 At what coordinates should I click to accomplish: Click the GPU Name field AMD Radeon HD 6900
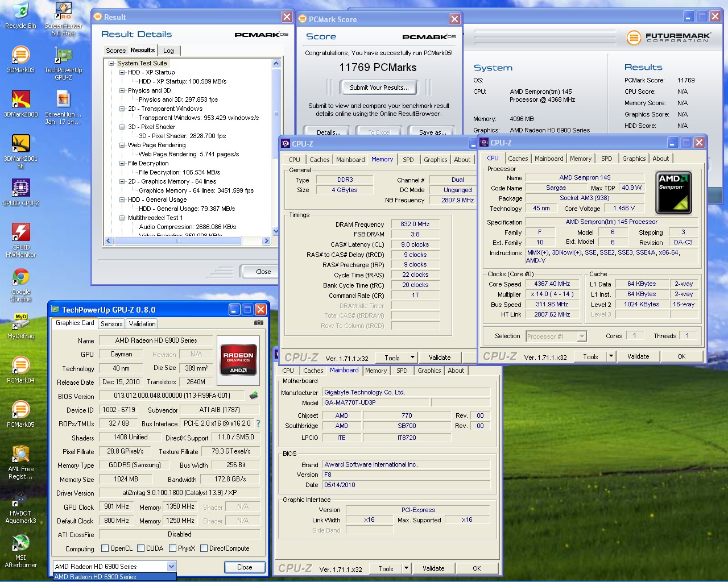[x=156, y=340]
